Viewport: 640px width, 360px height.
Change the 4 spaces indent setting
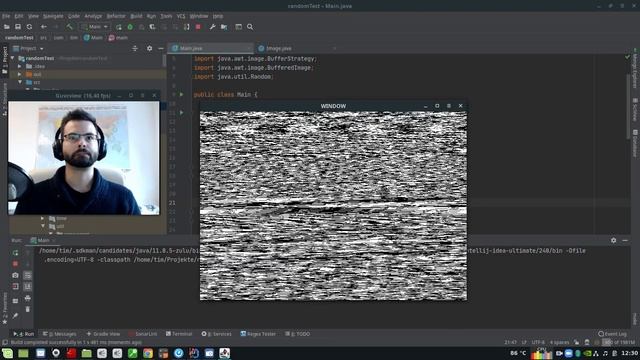tap(559, 342)
